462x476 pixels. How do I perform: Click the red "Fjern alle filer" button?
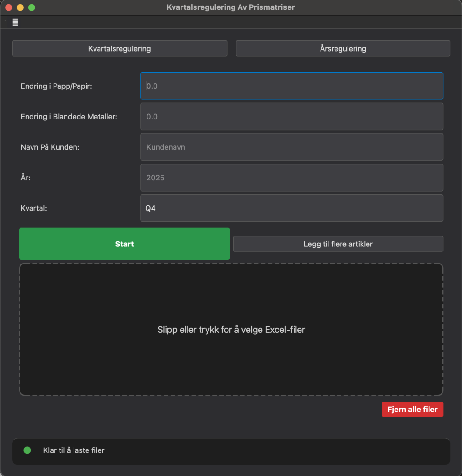click(x=412, y=409)
